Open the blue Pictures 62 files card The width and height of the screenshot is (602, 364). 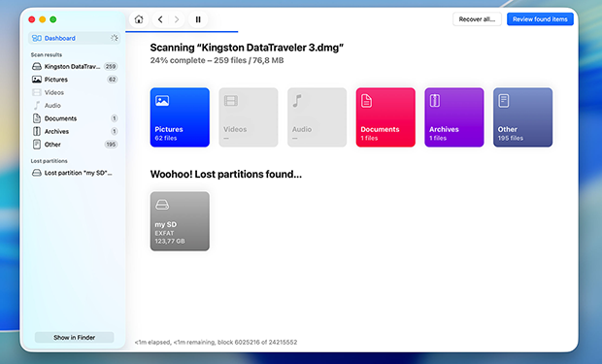[x=180, y=117]
